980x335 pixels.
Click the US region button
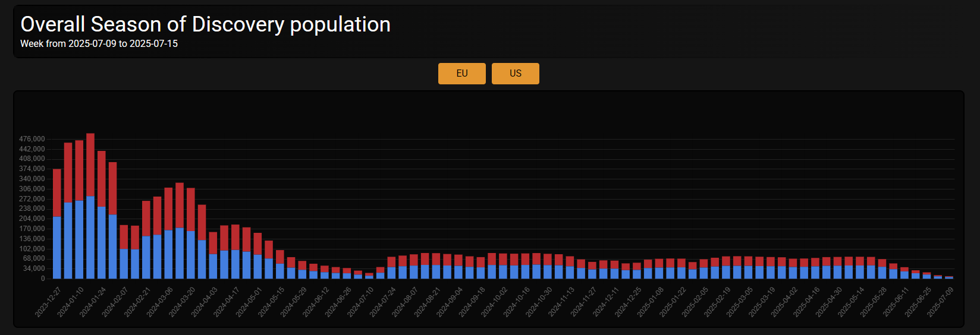516,74
